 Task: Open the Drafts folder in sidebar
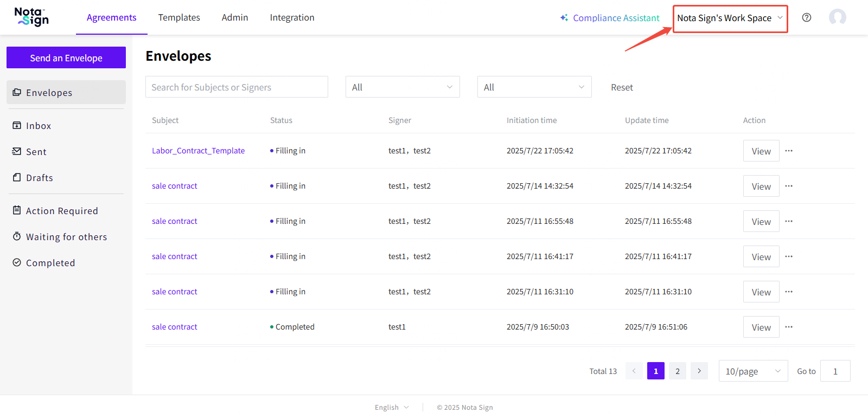tap(39, 178)
